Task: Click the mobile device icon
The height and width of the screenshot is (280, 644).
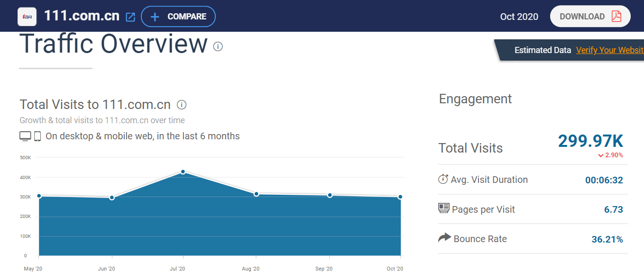Action: point(37,136)
